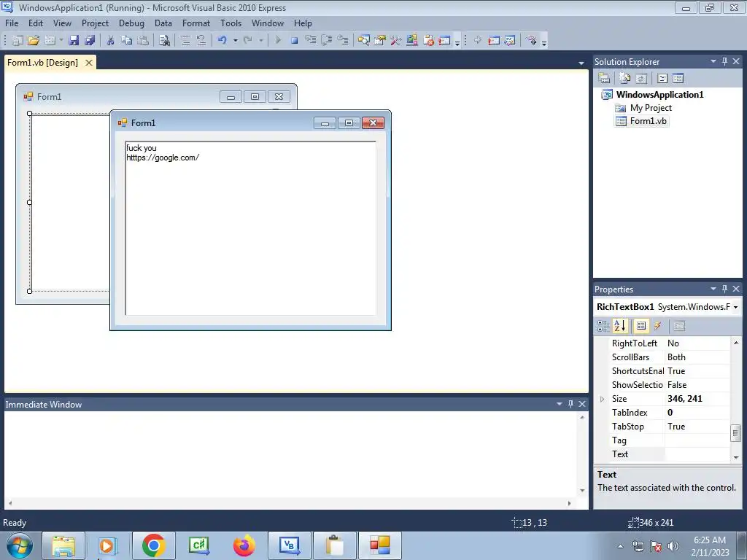Click the Save All icon
The height and width of the screenshot is (560, 747).
click(90, 41)
